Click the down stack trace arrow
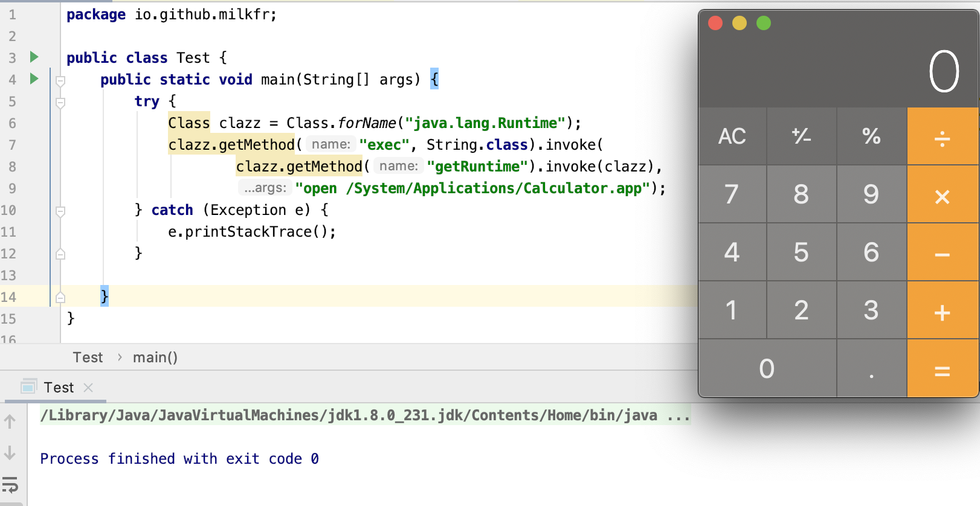The image size is (980, 506). pyautogui.click(x=10, y=453)
